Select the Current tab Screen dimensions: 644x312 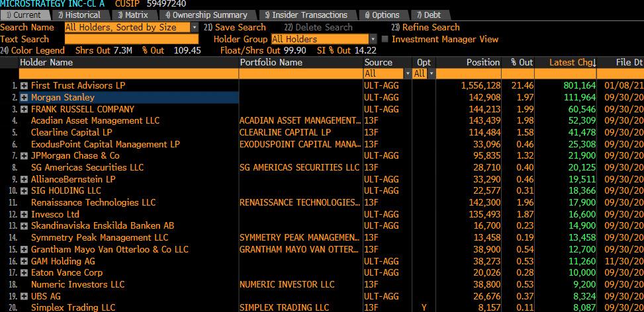click(24, 15)
